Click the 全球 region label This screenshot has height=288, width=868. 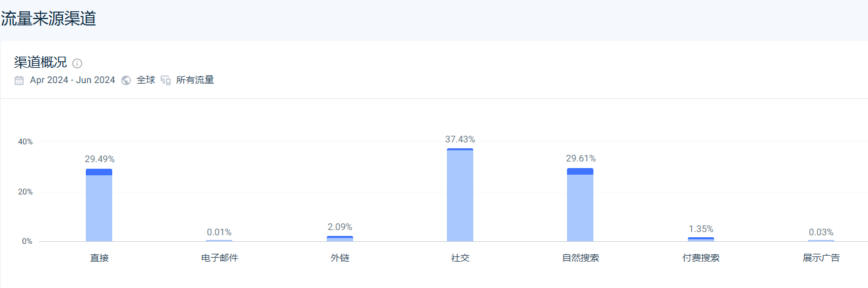coord(146,80)
